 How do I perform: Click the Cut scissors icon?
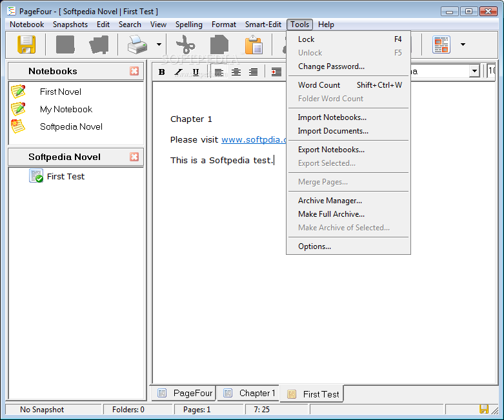(186, 45)
